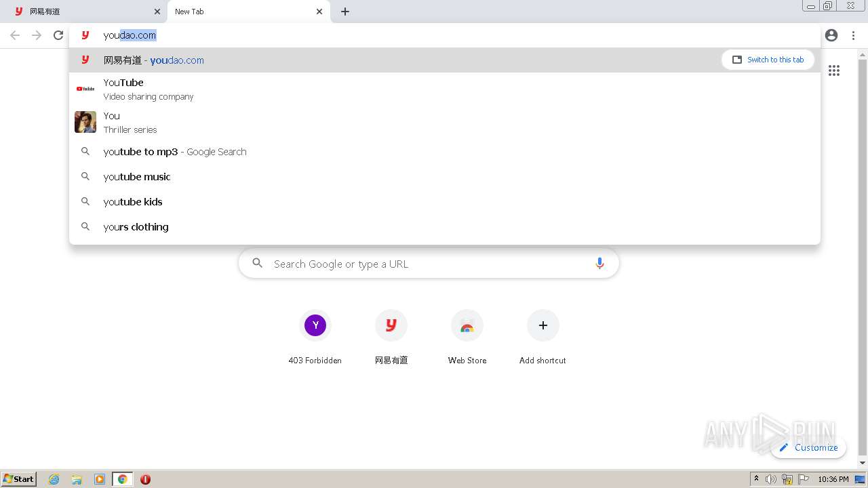Select the 网易有道 - youdao.com suggestion

click(x=444, y=60)
